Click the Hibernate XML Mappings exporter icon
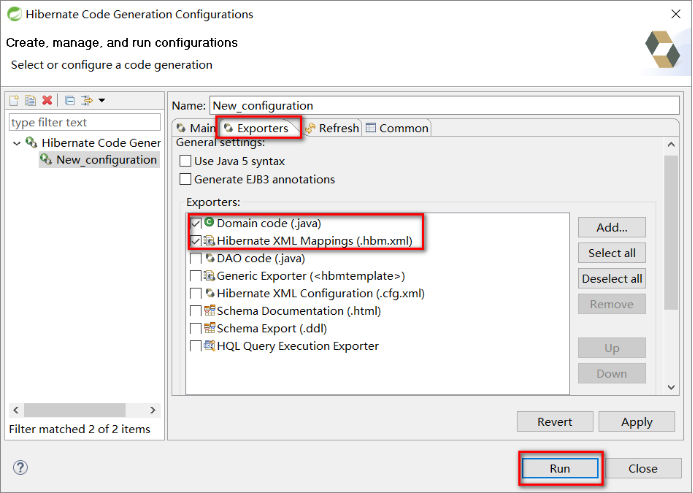Image resolution: width=693 pixels, height=493 pixels. [x=209, y=241]
